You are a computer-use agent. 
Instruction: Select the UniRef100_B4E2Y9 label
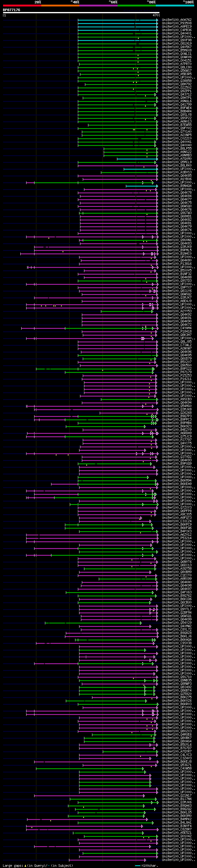click(x=177, y=430)
